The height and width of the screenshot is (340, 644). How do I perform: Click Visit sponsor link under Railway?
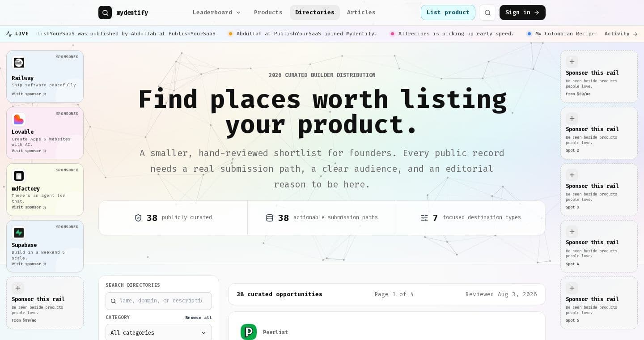29,94
